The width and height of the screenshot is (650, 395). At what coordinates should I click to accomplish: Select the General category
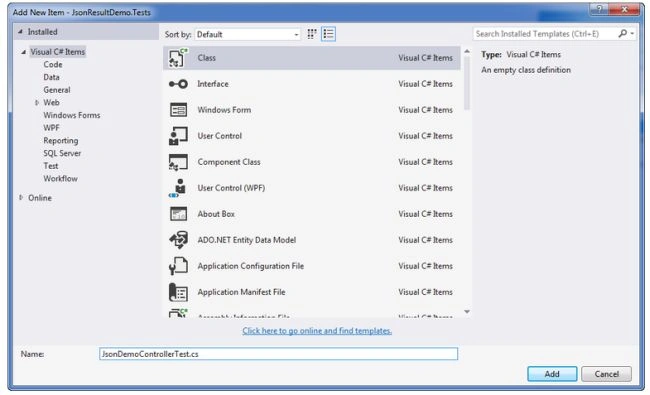[57, 90]
